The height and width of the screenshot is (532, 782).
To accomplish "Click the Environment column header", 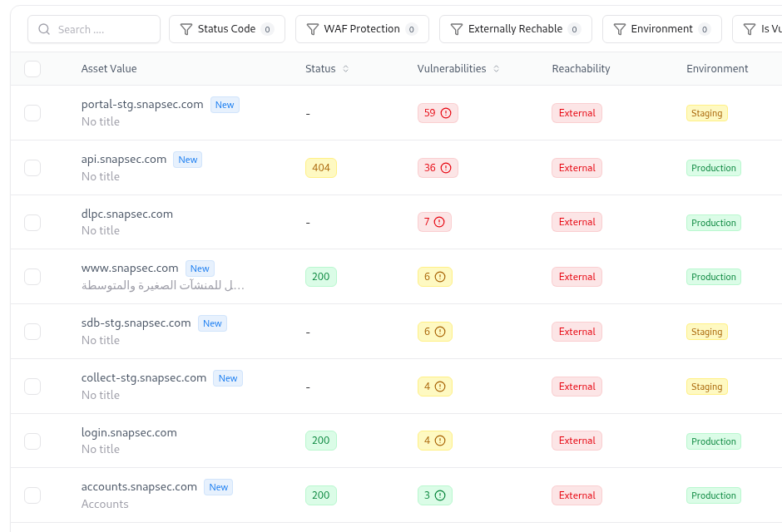I will click(717, 69).
